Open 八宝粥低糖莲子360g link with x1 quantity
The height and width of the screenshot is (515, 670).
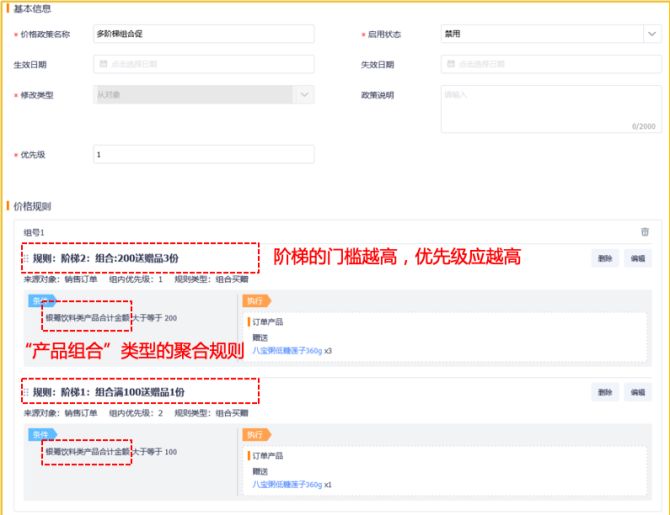click(286, 484)
